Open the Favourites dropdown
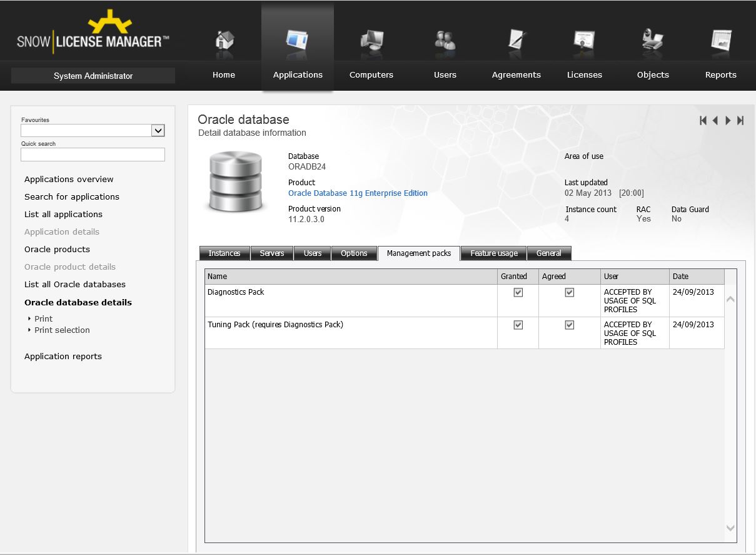The height and width of the screenshot is (555, 756). point(158,130)
